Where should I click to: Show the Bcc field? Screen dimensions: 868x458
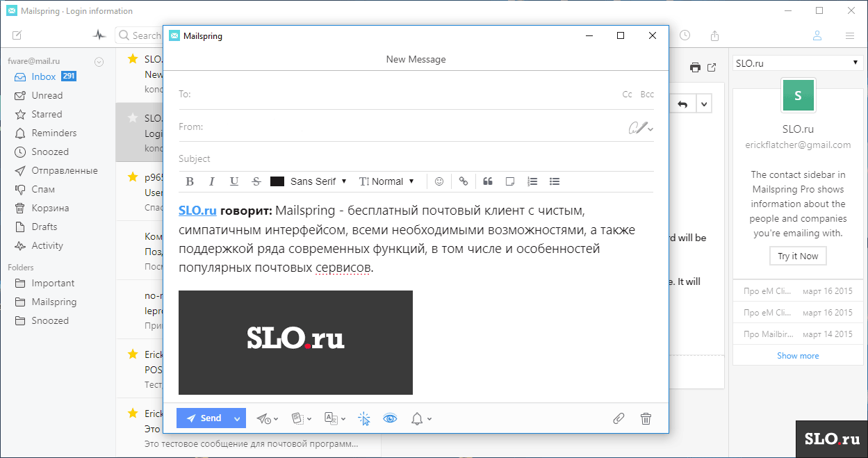point(647,95)
